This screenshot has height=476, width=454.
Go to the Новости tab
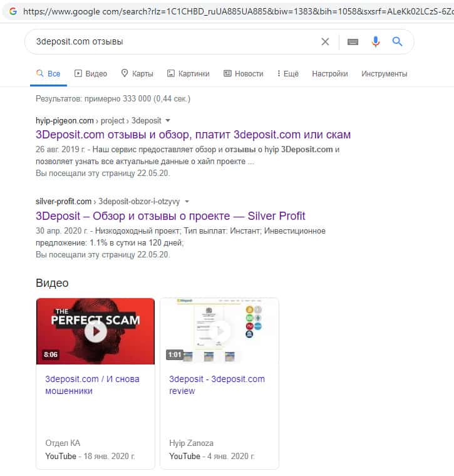[x=244, y=73]
